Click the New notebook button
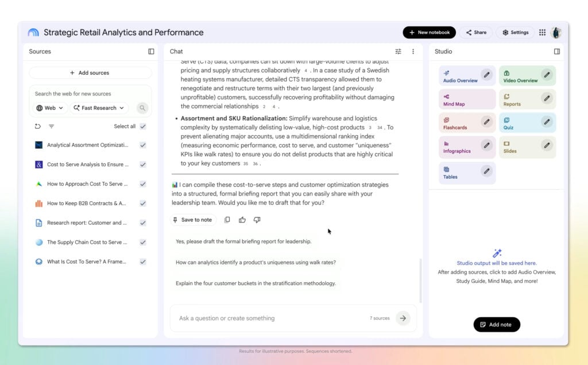This screenshot has width=588, height=365. click(430, 32)
